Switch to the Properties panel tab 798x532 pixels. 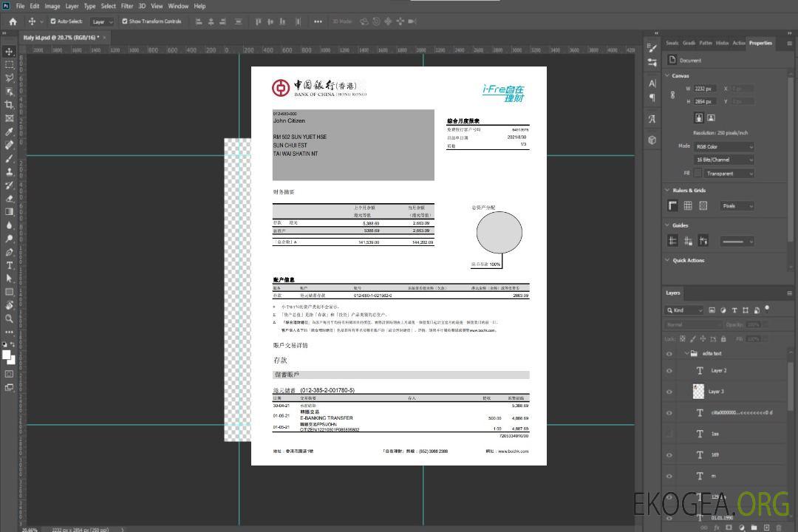click(760, 44)
